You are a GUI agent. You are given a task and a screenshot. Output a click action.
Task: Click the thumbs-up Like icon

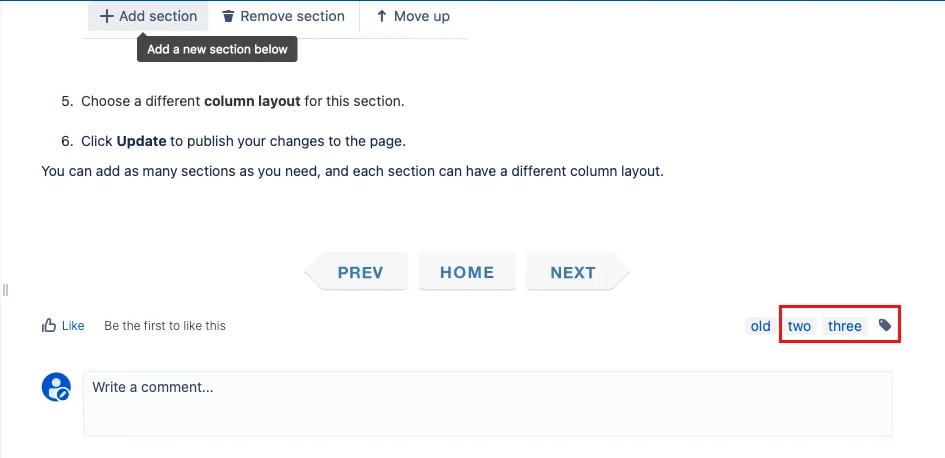point(49,325)
